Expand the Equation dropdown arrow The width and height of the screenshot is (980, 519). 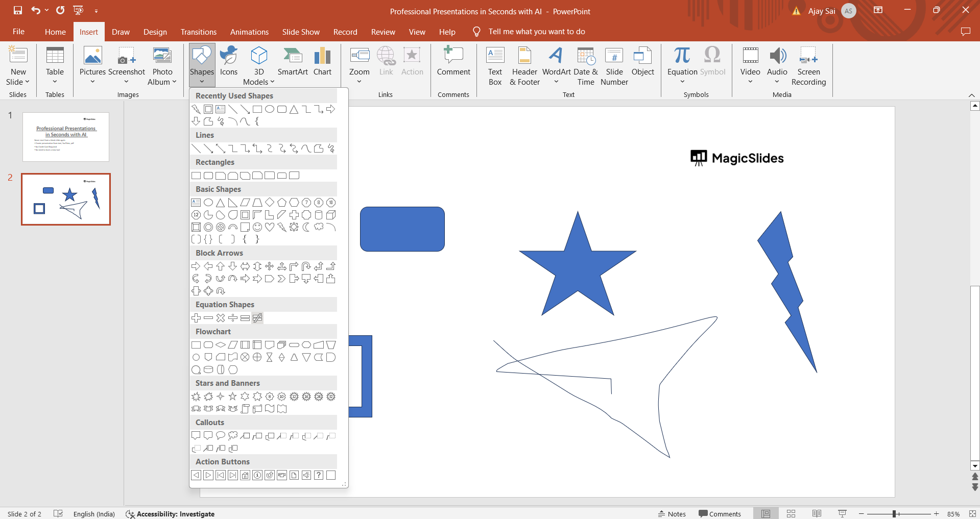pos(682,82)
